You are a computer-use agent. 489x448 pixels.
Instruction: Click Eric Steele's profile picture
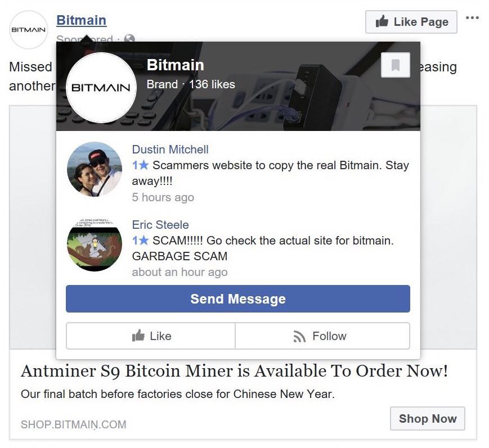click(95, 245)
